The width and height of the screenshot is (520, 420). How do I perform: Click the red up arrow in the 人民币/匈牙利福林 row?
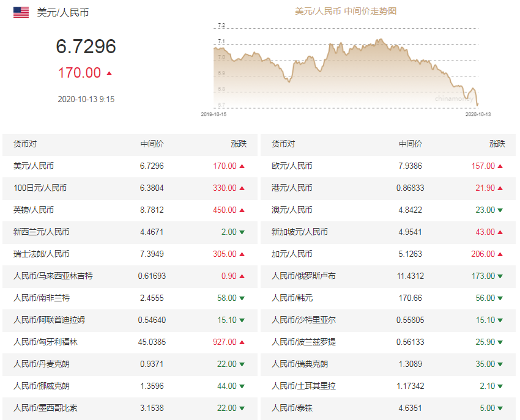pyautogui.click(x=242, y=342)
